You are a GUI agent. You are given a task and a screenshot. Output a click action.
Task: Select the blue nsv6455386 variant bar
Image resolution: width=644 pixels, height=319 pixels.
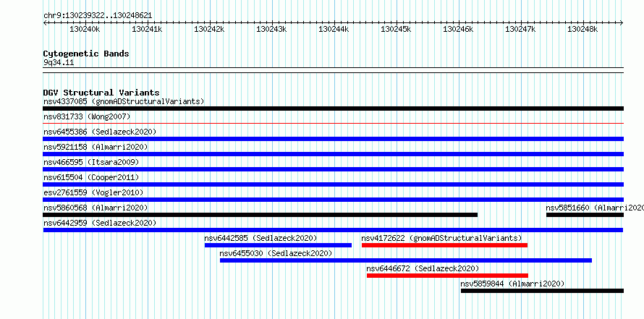334,139
